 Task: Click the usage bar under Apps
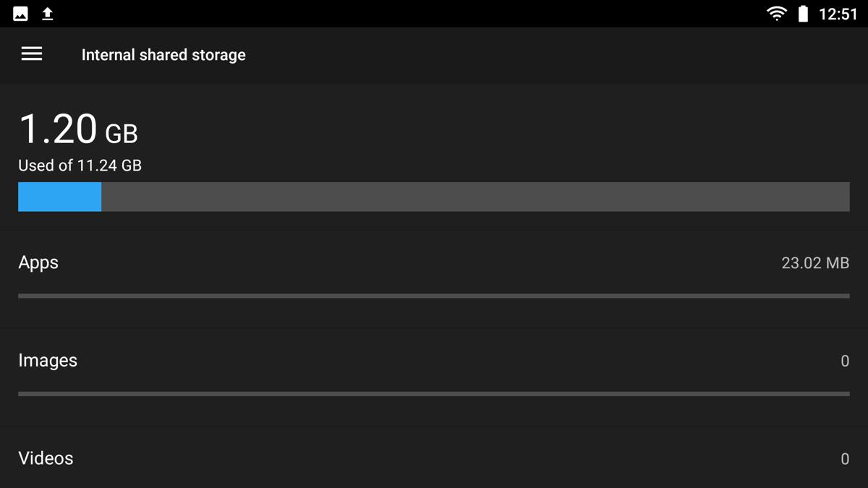click(x=434, y=296)
